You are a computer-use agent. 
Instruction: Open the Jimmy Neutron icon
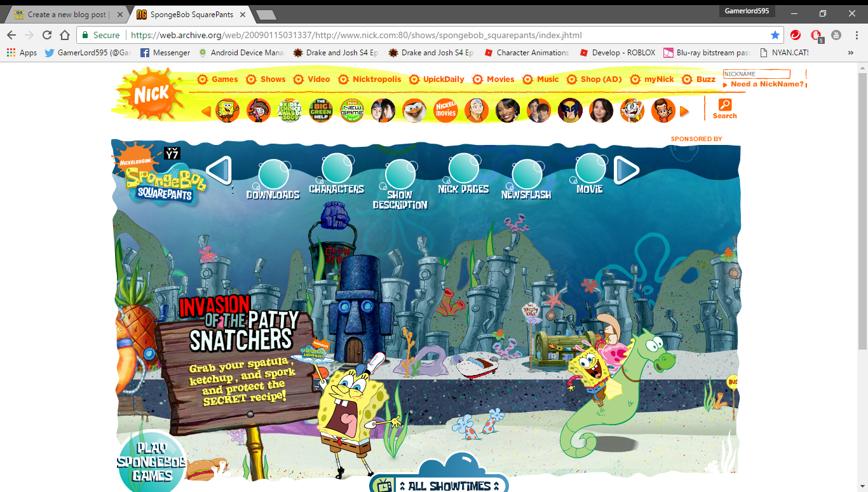(x=663, y=111)
